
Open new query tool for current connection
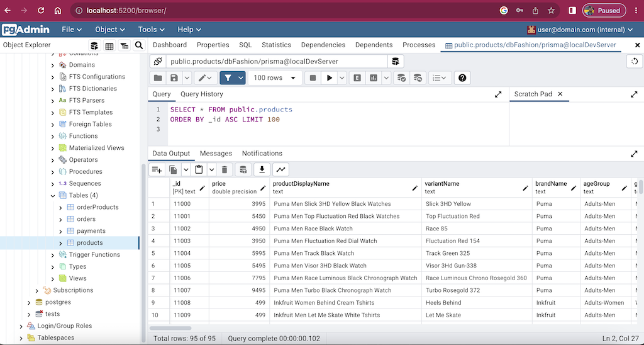396,61
